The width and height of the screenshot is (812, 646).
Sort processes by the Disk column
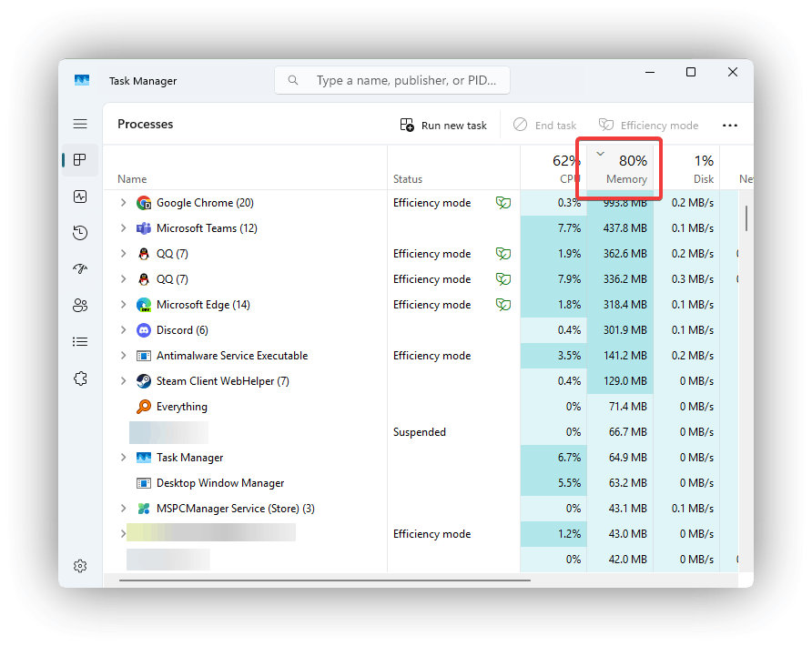tap(686, 168)
